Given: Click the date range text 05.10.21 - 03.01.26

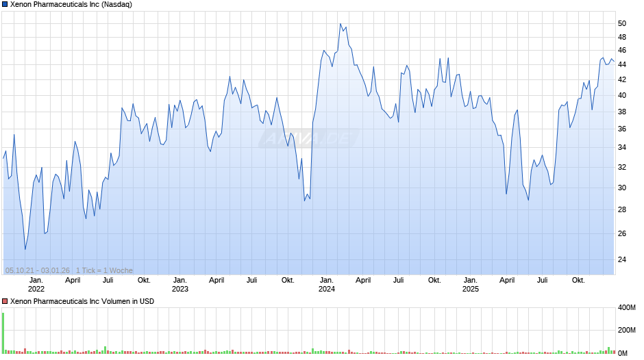Looking at the screenshot, I should tap(38, 270).
